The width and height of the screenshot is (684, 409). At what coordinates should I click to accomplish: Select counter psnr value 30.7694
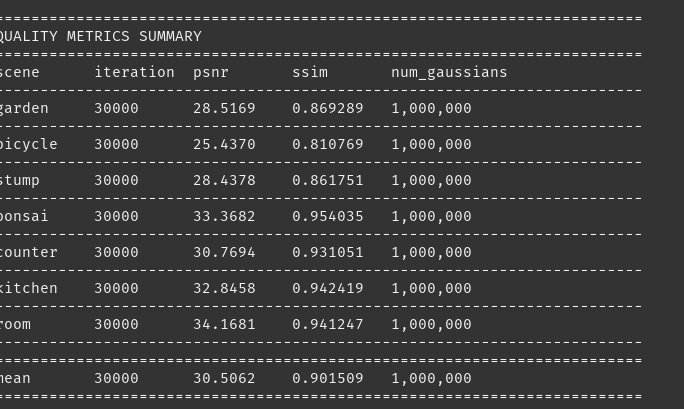224,252
